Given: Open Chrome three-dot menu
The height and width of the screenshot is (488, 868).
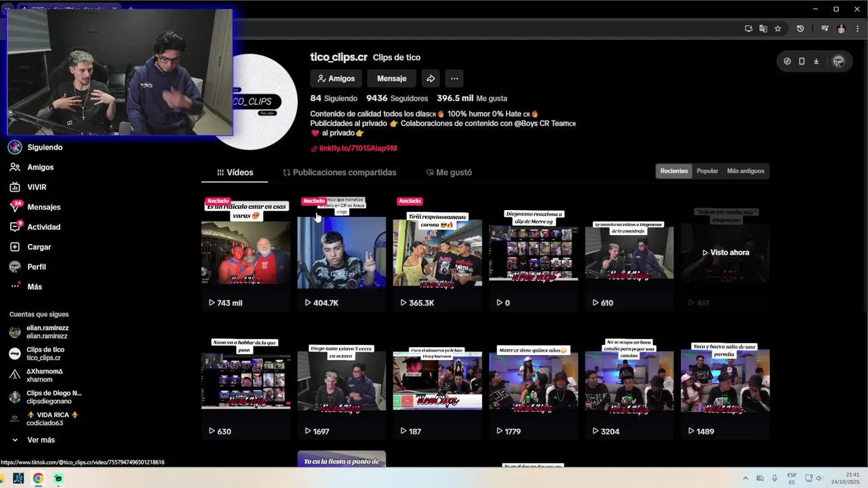Looking at the screenshot, I should [x=857, y=28].
